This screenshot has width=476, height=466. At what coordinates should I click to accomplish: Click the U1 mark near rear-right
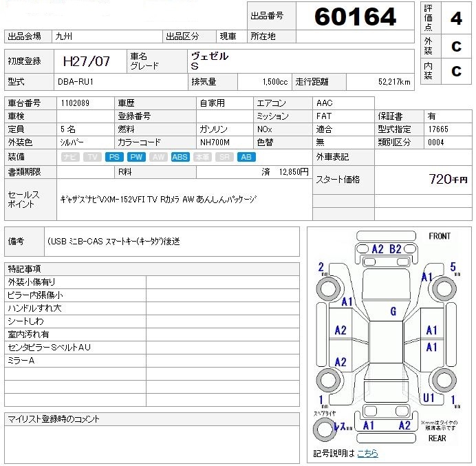[429, 398]
